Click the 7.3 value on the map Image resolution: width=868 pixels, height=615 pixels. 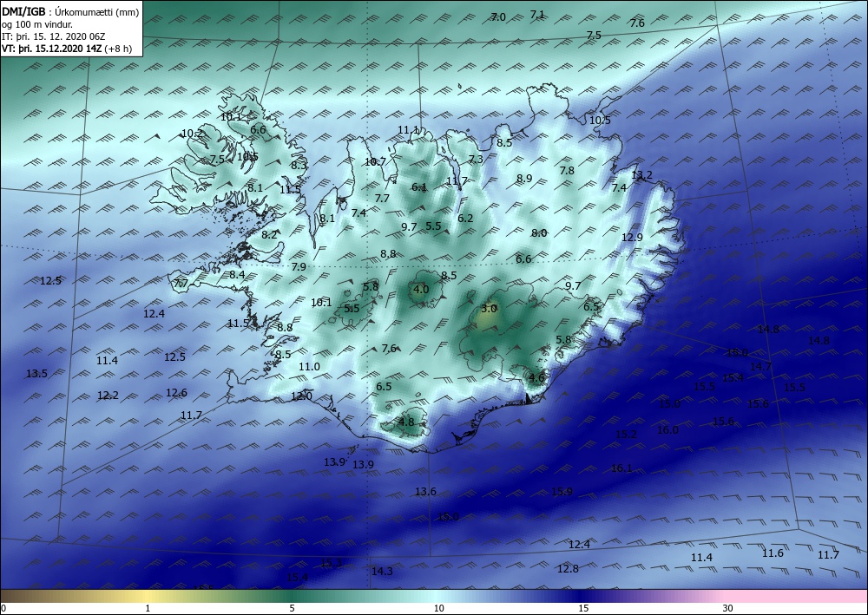476,160
